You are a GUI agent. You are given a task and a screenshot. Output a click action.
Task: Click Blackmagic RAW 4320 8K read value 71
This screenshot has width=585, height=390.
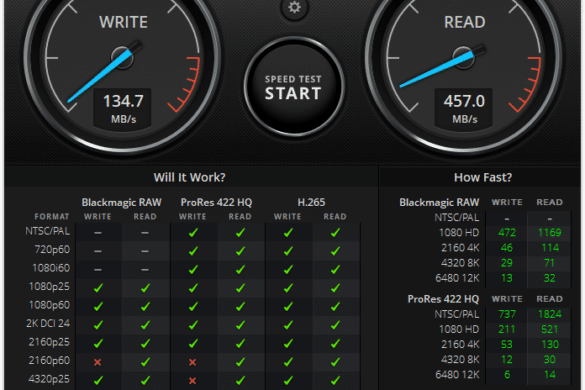tap(549, 263)
